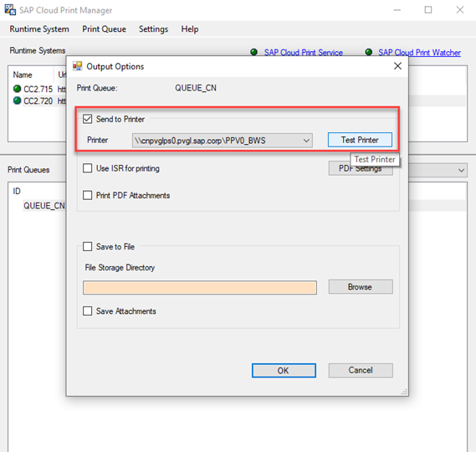Open the Print Queue menu
This screenshot has width=476, height=452.
coord(104,28)
